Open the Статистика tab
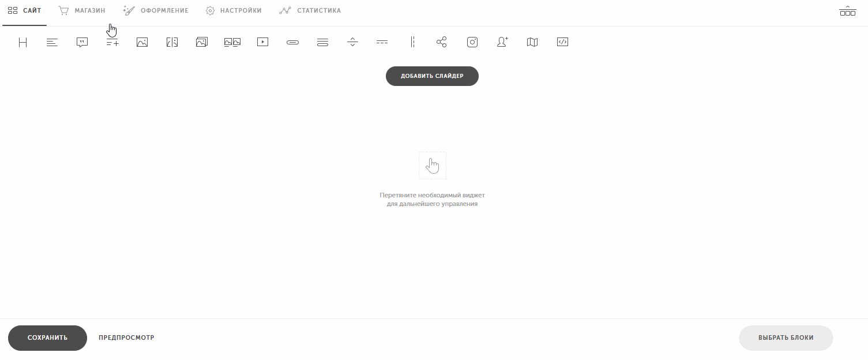Viewport: 868px width, 360px height. pyautogui.click(x=310, y=11)
